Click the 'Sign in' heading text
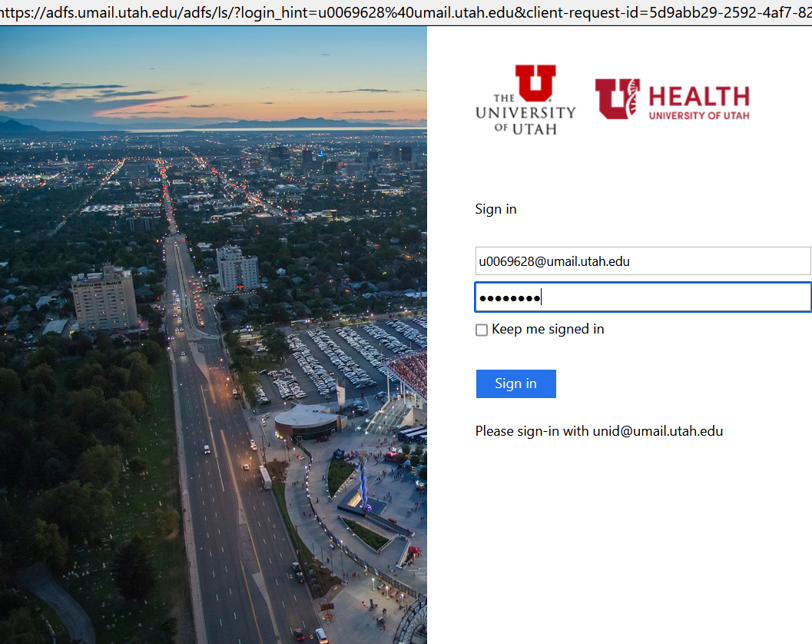The image size is (812, 644). click(x=495, y=209)
